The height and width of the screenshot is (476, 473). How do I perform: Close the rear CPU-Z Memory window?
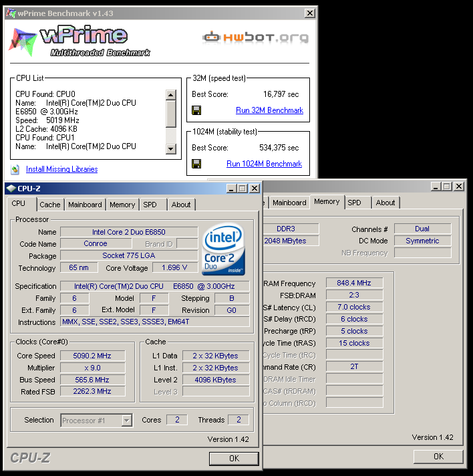pos(459,187)
